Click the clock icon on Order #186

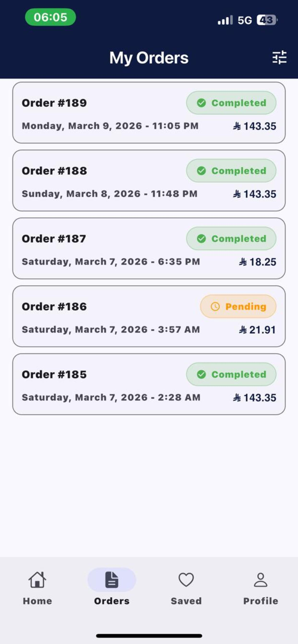(215, 306)
